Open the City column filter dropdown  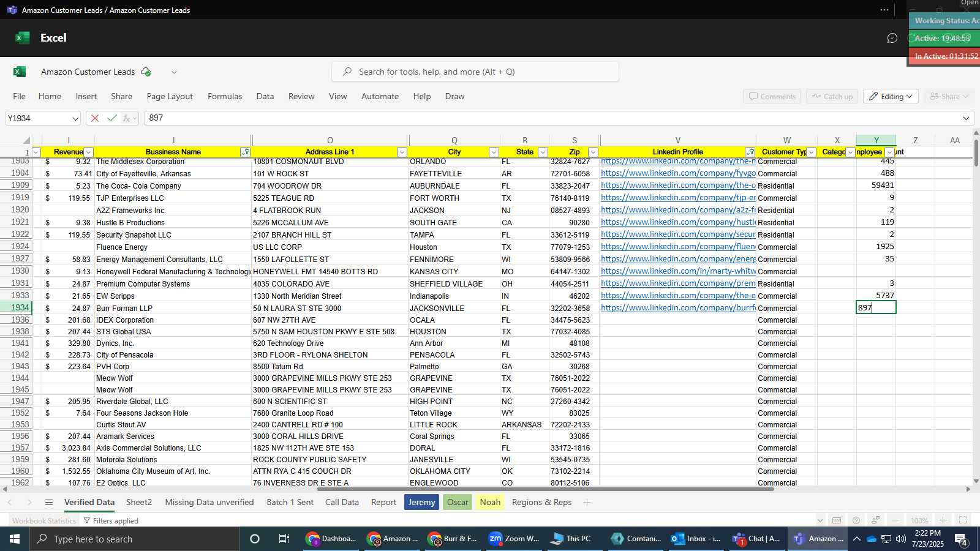pos(494,152)
